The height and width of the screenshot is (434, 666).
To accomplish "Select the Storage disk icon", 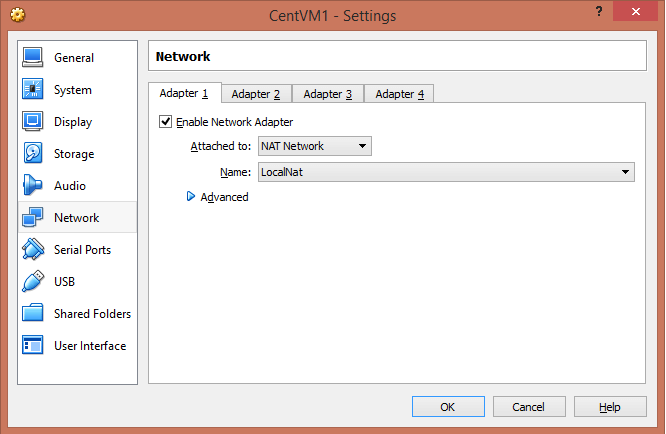I will pyautogui.click(x=33, y=154).
